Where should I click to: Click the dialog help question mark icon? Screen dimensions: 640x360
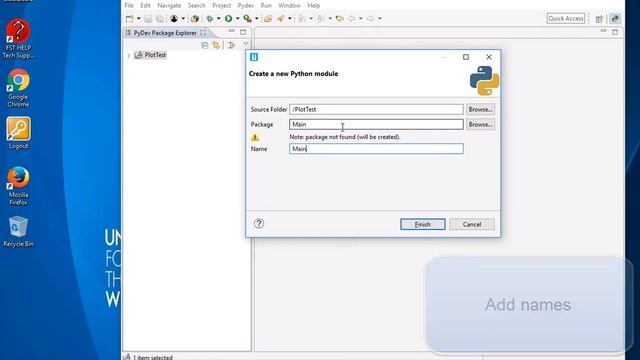pos(259,223)
